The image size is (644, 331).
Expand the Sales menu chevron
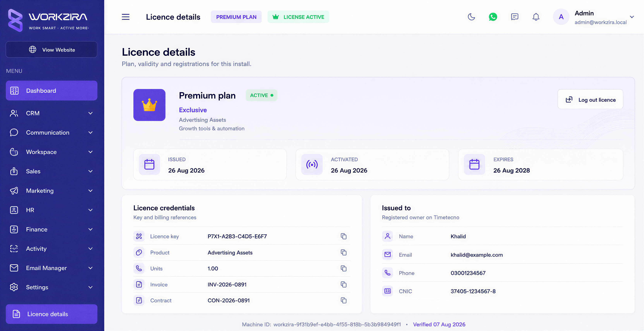pyautogui.click(x=90, y=171)
